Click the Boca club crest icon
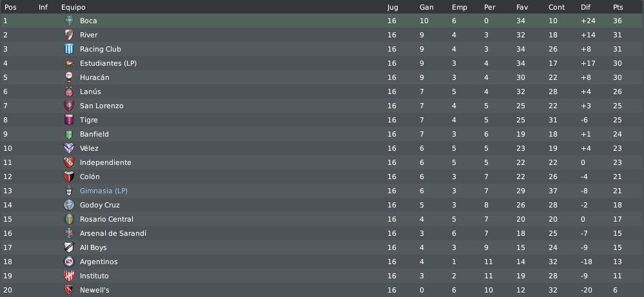This screenshot has width=644, height=297. tap(69, 21)
